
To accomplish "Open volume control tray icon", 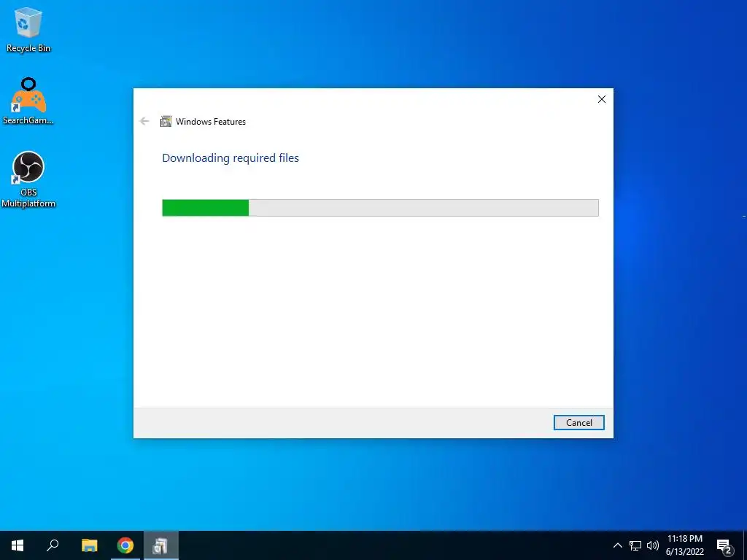I will click(x=653, y=545).
